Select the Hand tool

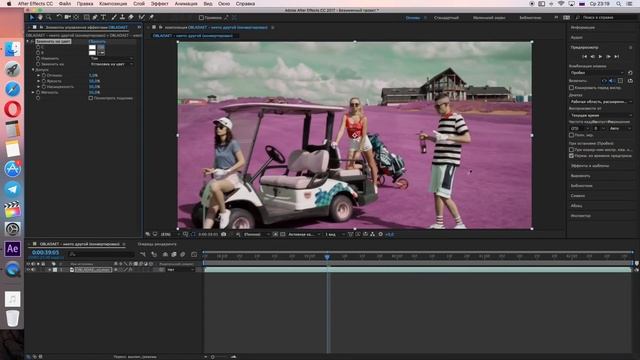point(40,17)
